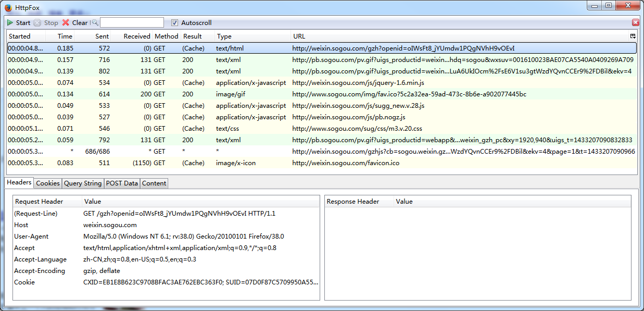Select the sugg_new.v.28.js request row
The width and height of the screenshot is (644, 311).
322,106
